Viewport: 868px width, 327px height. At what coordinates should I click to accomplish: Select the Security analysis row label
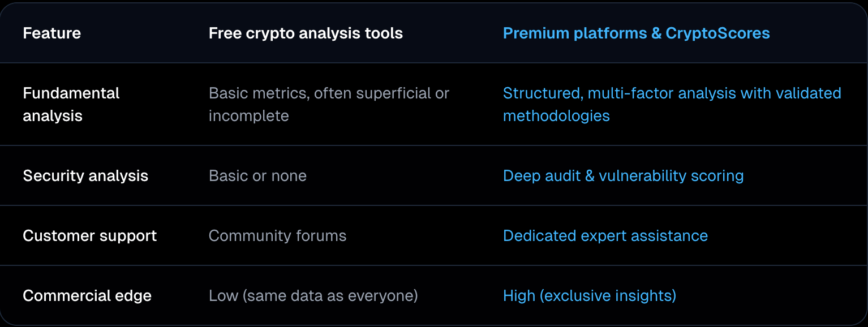click(85, 176)
